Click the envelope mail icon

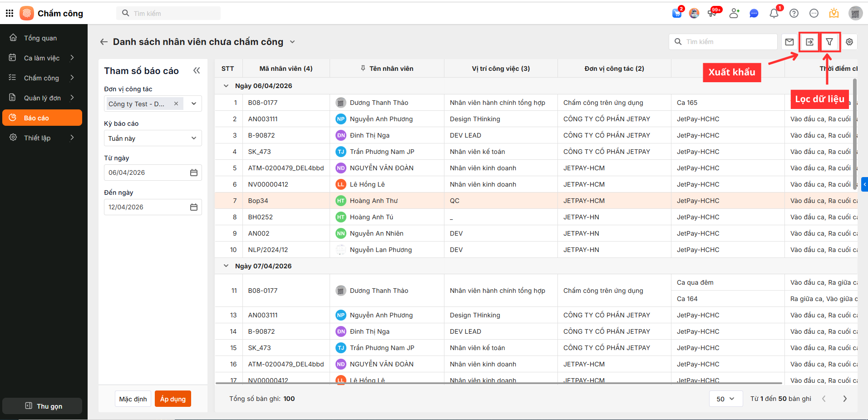789,42
